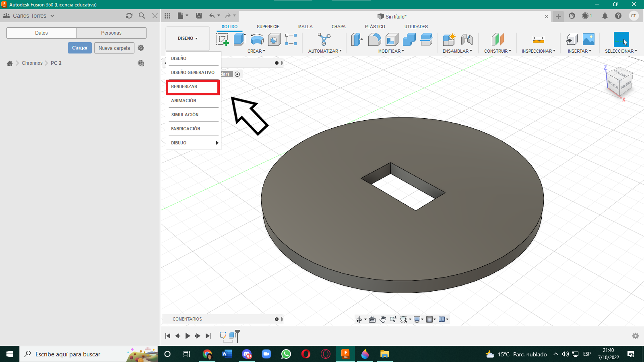Open the Help menu icon
The width and height of the screenshot is (644, 362).
tap(618, 16)
